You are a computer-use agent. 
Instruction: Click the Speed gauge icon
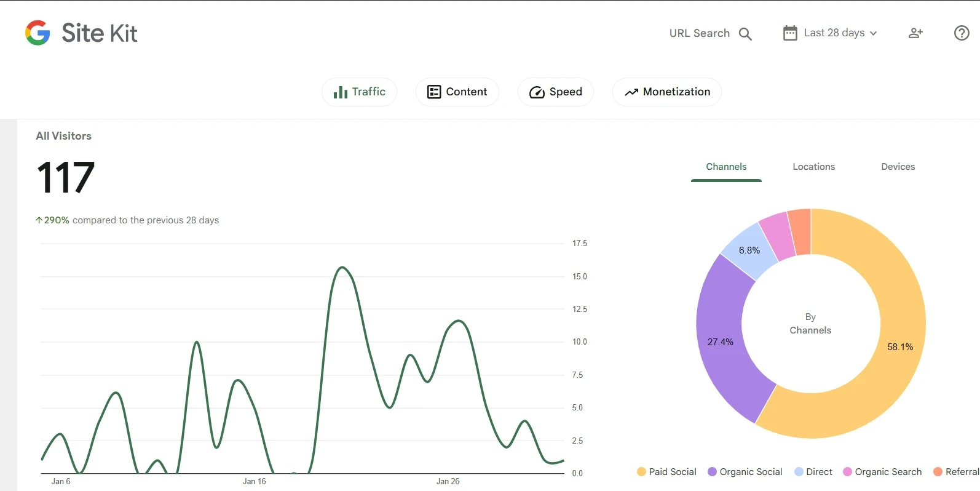pyautogui.click(x=537, y=92)
